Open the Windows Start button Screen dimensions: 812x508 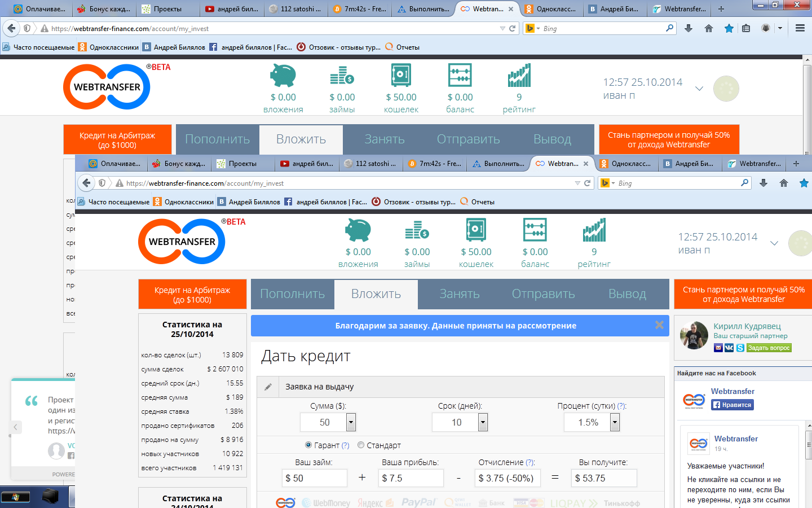(15, 497)
